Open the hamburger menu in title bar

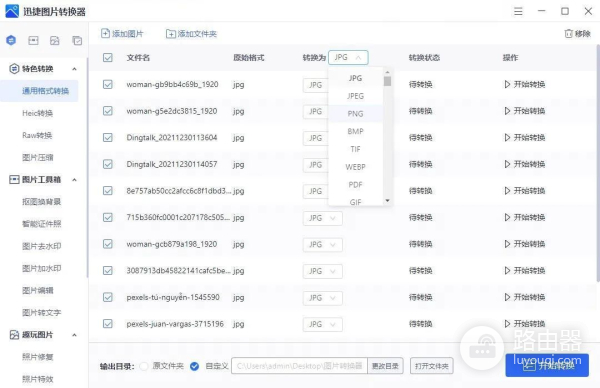click(518, 11)
